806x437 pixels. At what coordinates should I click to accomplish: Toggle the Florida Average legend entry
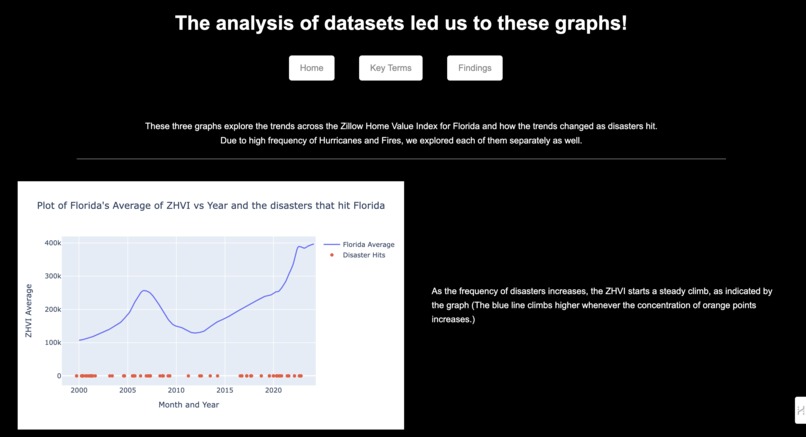tap(359, 245)
